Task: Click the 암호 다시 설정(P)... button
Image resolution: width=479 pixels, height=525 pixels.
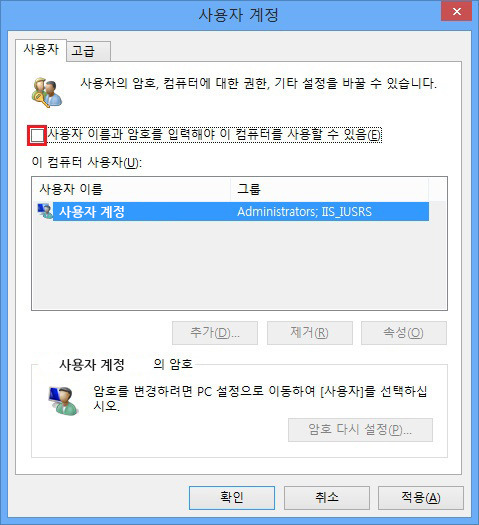Action: pyautogui.click(x=360, y=430)
